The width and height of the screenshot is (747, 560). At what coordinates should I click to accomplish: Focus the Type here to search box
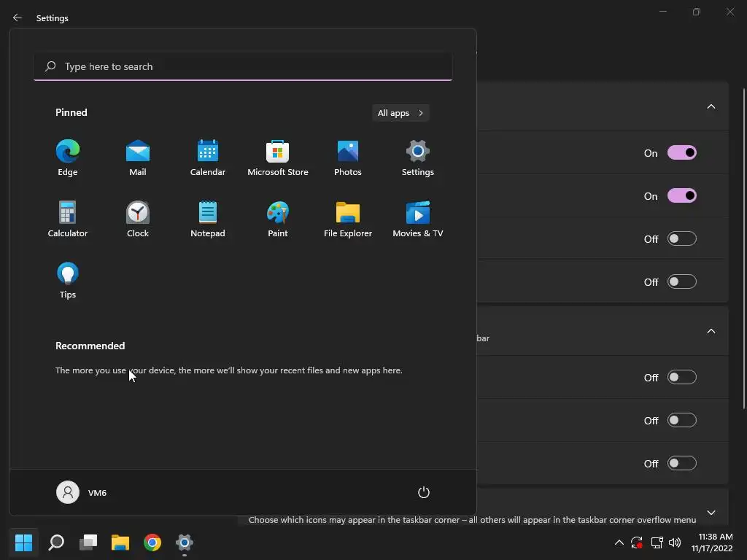[x=243, y=66]
